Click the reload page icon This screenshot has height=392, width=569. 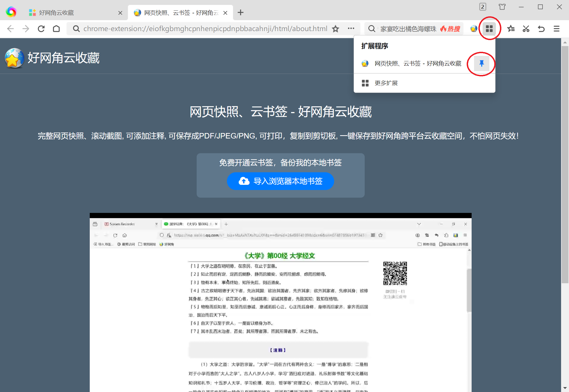pos(41,29)
